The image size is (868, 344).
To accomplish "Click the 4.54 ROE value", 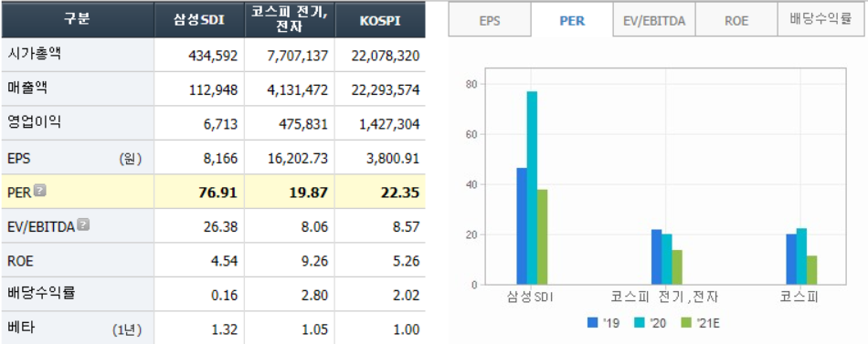I will pyautogui.click(x=225, y=261).
